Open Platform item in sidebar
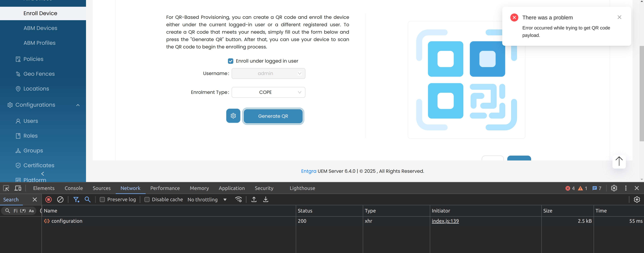The width and height of the screenshot is (644, 253). [x=35, y=180]
